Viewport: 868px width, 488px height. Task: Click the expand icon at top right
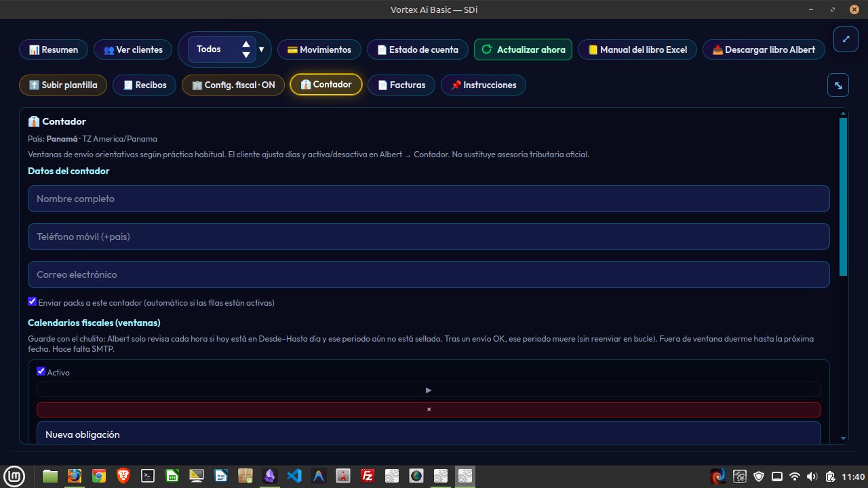[x=846, y=39]
